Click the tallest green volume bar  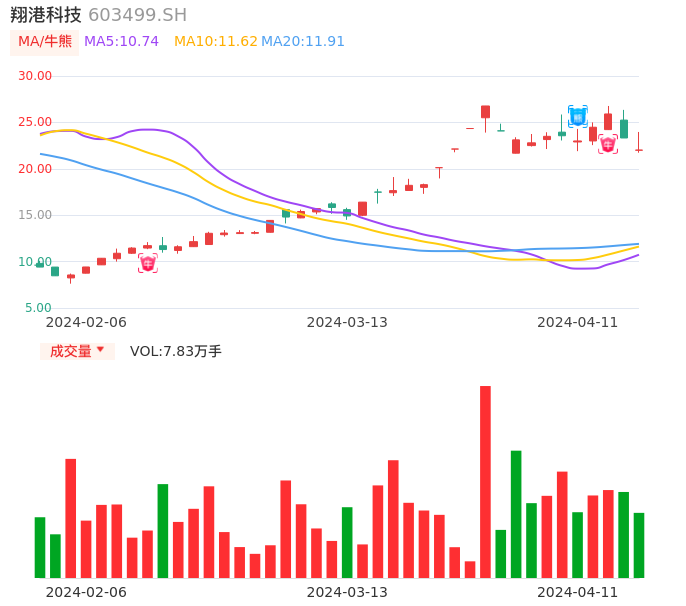(516, 514)
